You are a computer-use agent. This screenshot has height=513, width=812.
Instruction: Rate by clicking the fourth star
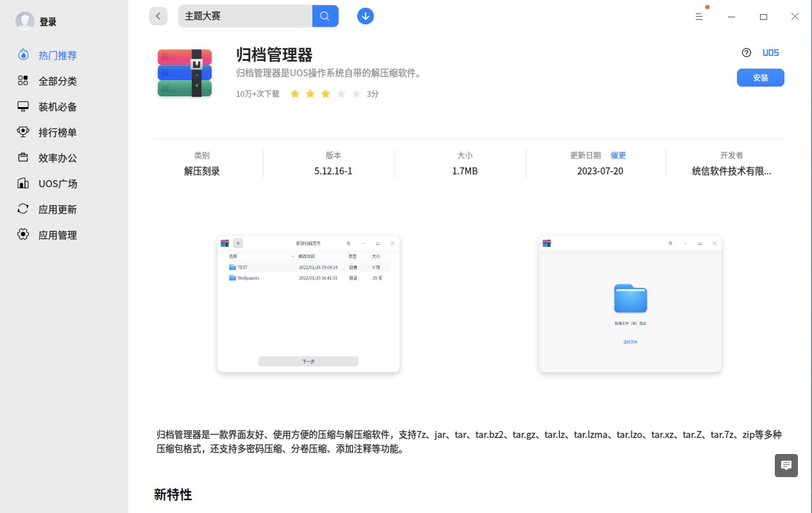point(341,94)
